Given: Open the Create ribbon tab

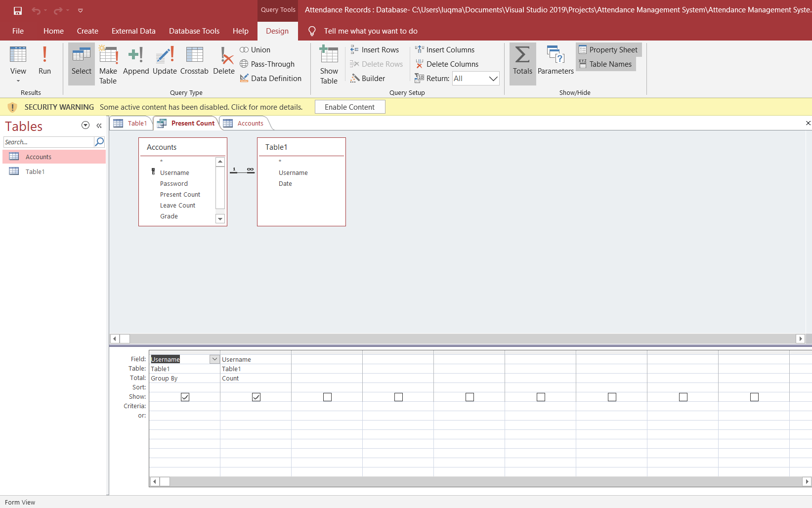Looking at the screenshot, I should tap(87, 31).
